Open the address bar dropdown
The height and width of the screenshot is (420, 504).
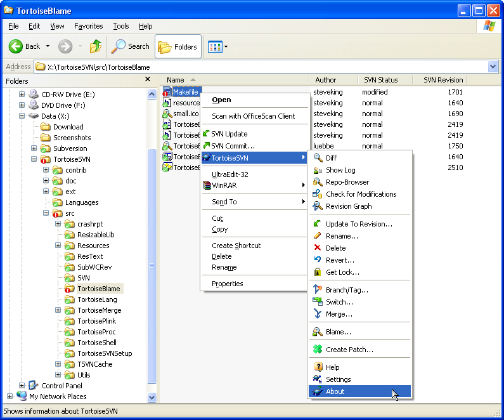[x=493, y=67]
